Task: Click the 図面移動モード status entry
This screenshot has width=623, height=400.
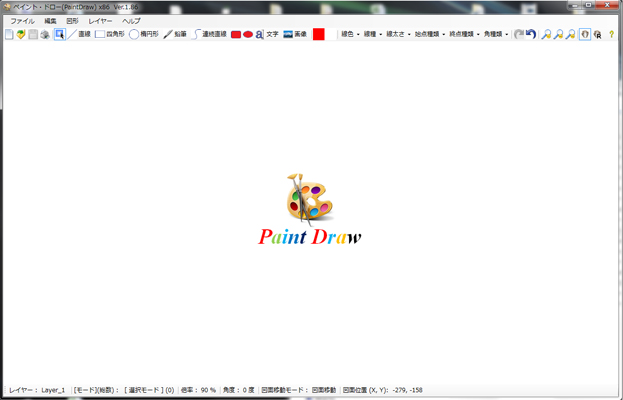Action: (x=299, y=390)
